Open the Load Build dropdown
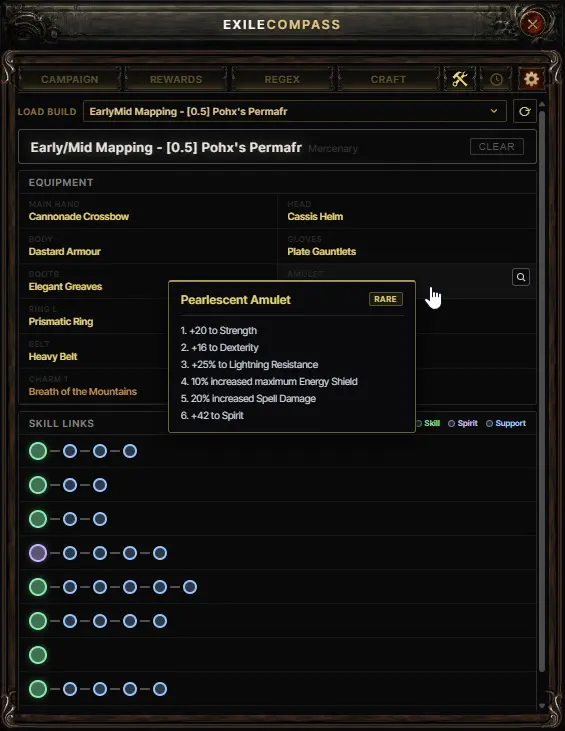Image resolution: width=565 pixels, height=731 pixels. [x=295, y=111]
